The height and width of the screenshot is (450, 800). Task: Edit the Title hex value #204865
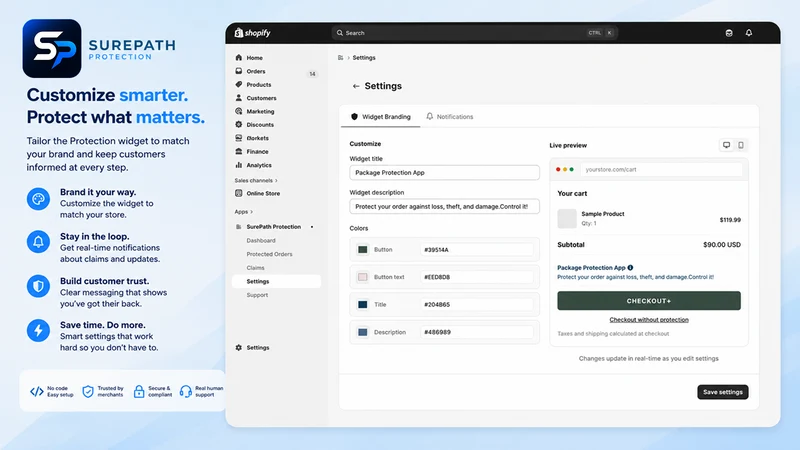[x=477, y=305]
